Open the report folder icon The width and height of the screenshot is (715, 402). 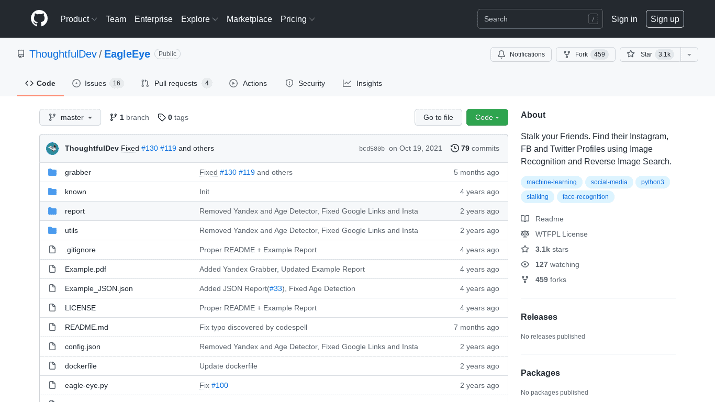click(52, 211)
